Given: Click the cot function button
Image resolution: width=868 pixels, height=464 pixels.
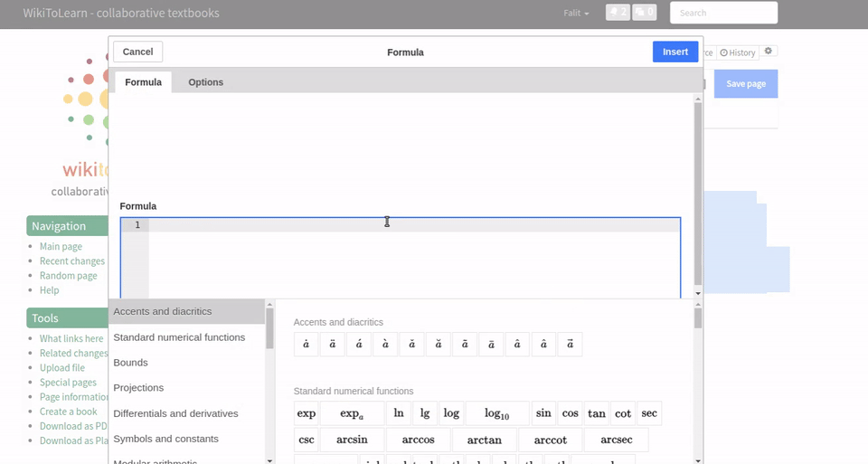Looking at the screenshot, I should point(623,413).
